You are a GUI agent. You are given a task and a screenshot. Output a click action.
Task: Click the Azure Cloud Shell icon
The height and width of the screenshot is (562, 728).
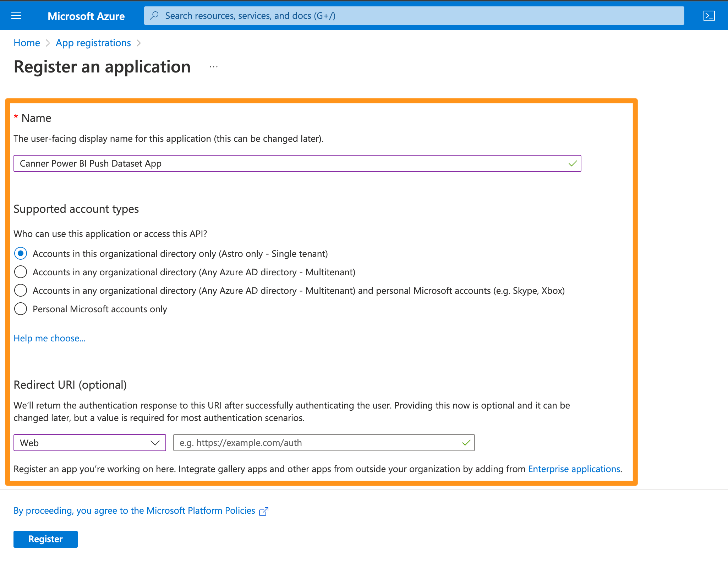709,15
